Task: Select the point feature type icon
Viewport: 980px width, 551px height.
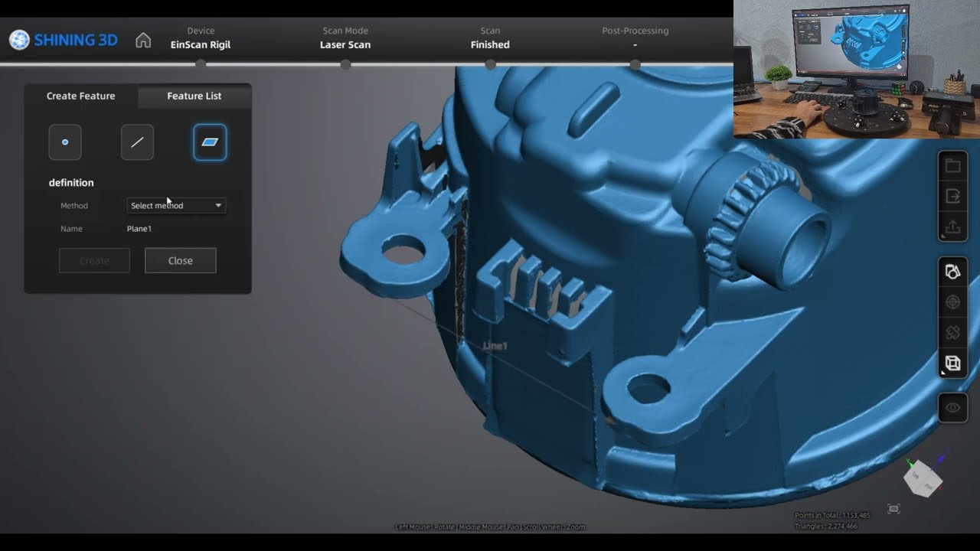Action: tap(65, 142)
